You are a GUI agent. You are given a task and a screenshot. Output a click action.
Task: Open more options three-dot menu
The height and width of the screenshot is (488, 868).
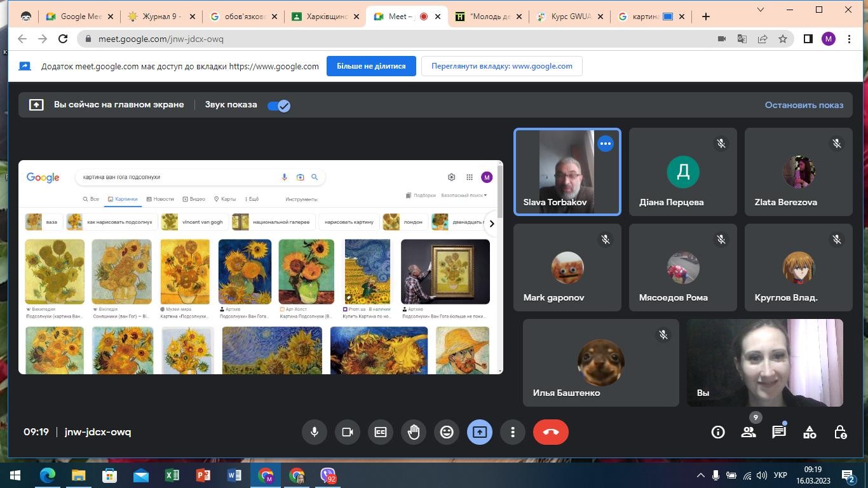coord(513,432)
